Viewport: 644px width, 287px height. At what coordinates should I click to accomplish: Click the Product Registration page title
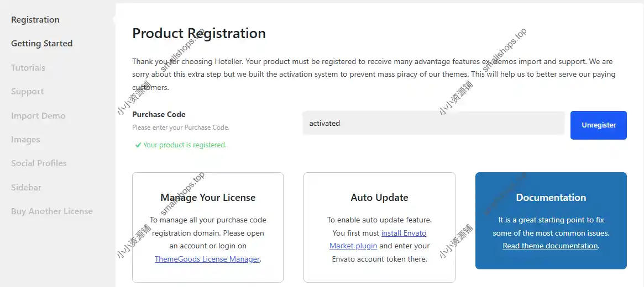tap(199, 33)
